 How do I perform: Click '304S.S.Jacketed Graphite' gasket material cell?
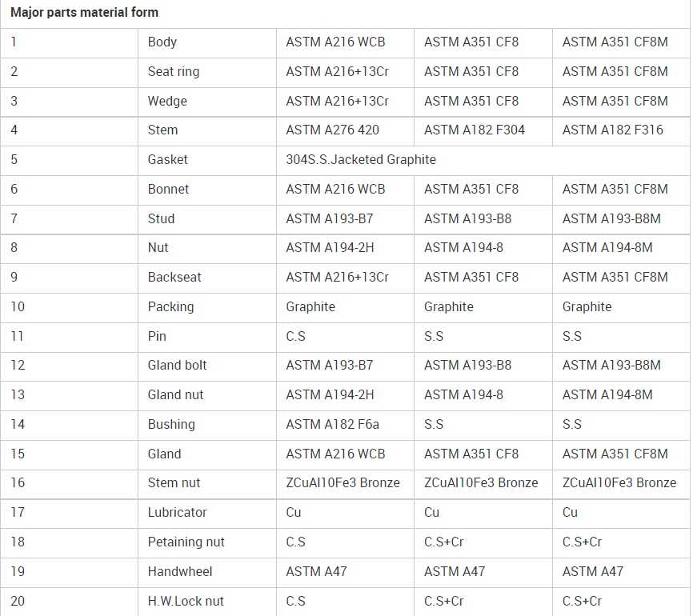tap(361, 159)
